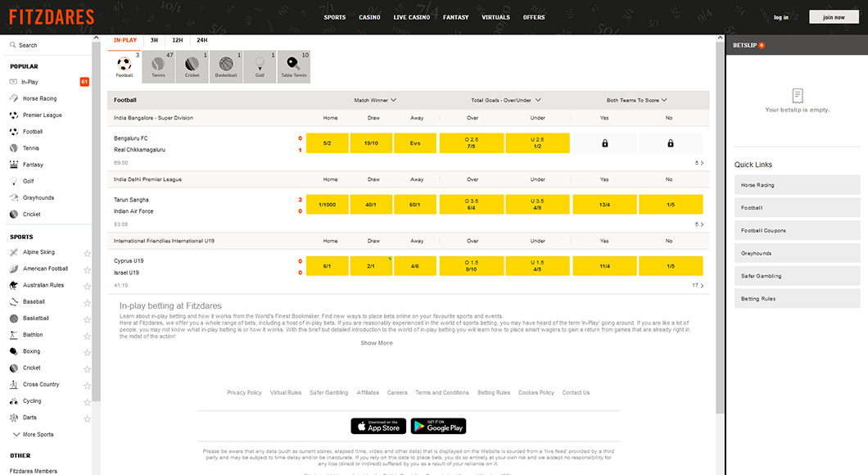Expand the More Sports list
Screen dimensions: 868x475
(34, 435)
